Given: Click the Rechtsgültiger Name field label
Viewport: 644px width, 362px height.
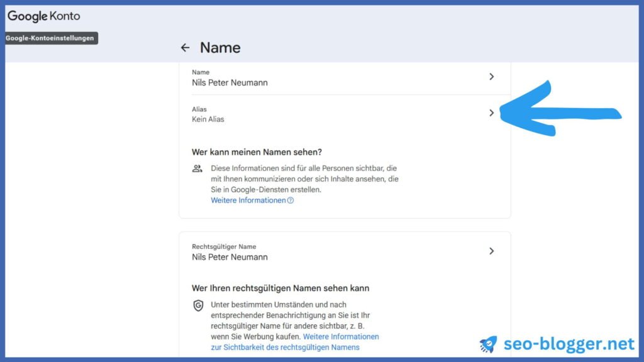Looking at the screenshot, I should pyautogui.click(x=224, y=247).
